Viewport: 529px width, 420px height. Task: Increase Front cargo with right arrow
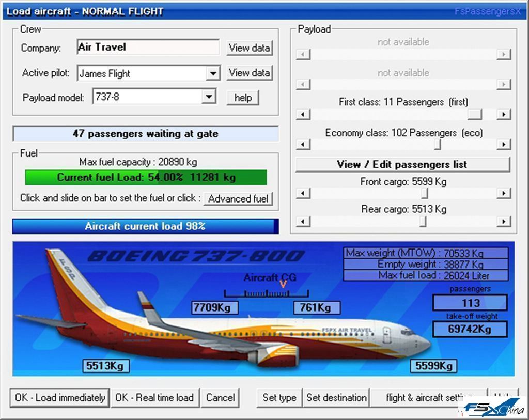tap(504, 193)
